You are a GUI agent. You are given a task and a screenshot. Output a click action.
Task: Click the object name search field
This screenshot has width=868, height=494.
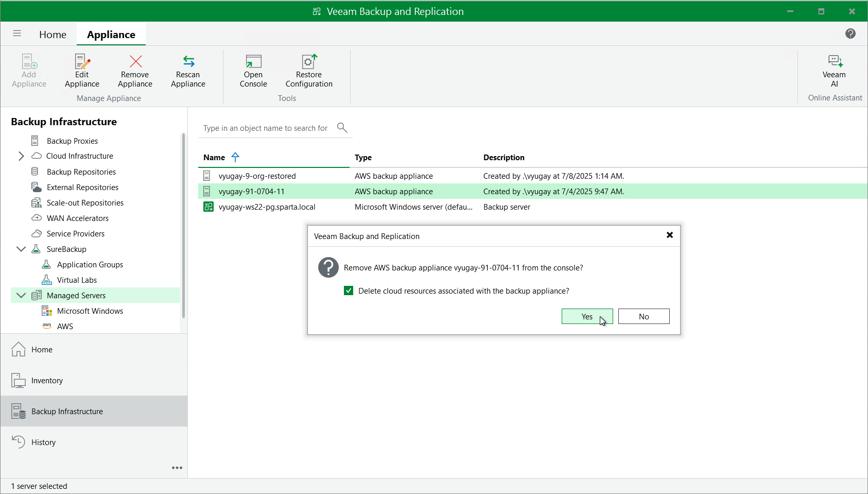coord(265,128)
